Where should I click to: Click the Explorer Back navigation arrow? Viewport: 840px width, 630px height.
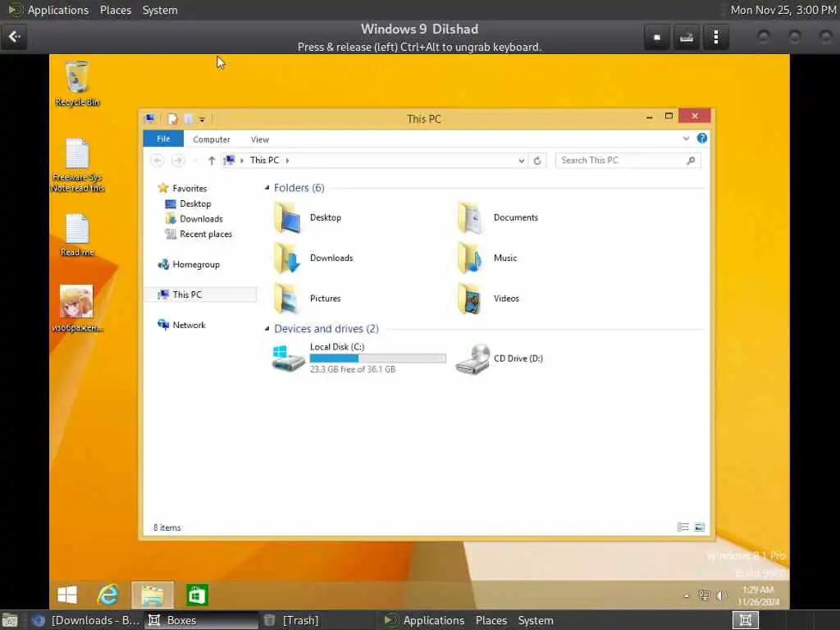[x=157, y=160]
